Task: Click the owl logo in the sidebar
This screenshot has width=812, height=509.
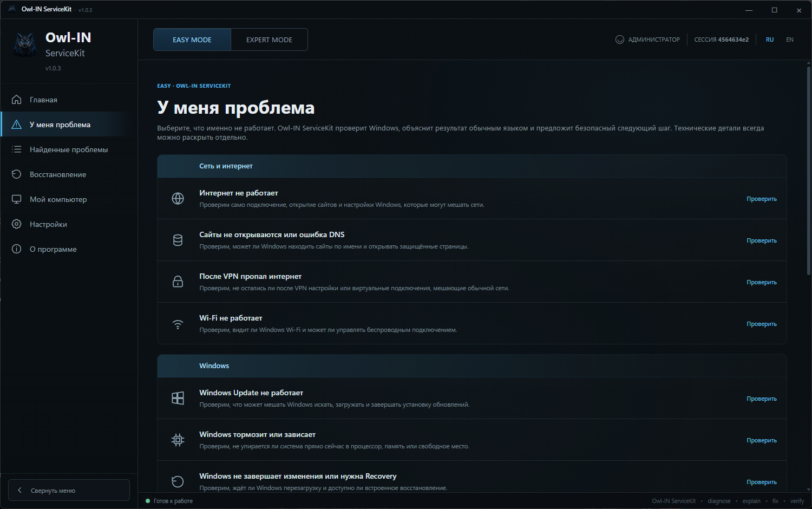Action: tap(25, 45)
